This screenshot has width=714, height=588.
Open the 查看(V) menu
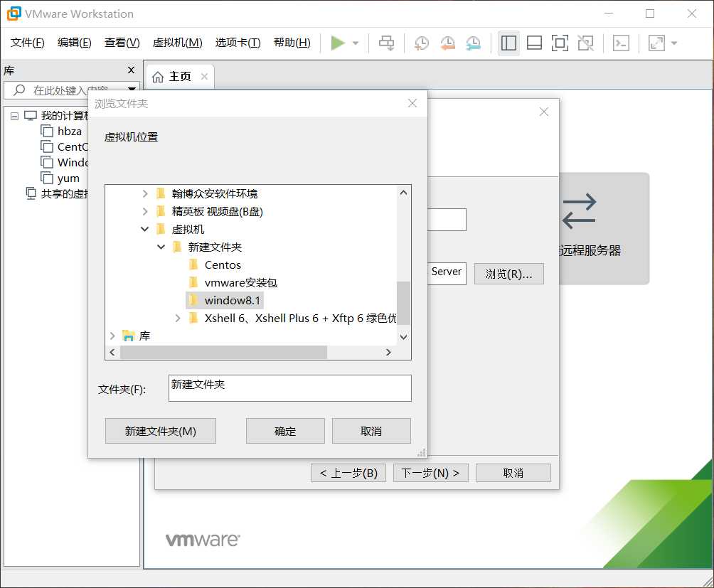tap(122, 43)
